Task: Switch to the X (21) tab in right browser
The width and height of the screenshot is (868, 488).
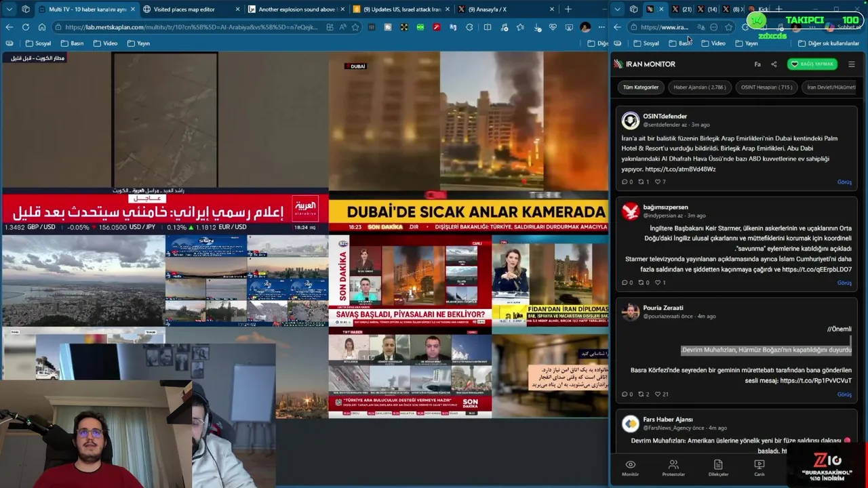Action: click(682, 9)
